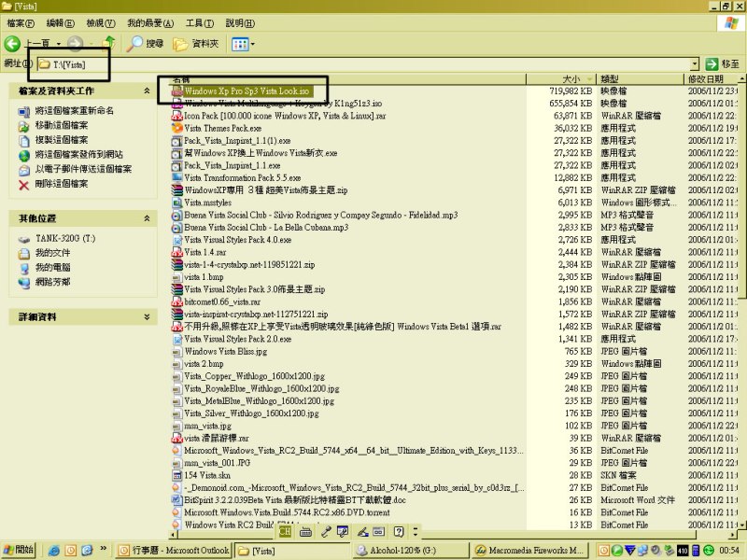Select La Bella Cubana.mp3 file icon
The height and width of the screenshot is (560, 747).
(x=177, y=228)
